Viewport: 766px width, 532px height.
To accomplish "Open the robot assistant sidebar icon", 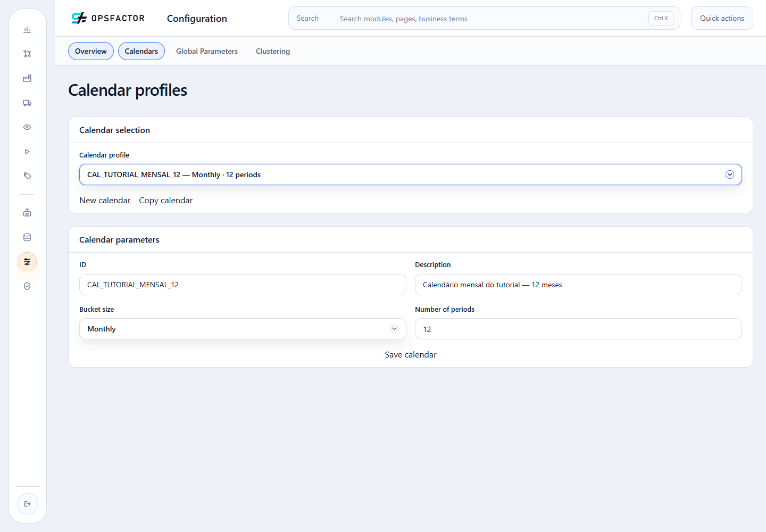I will tap(27, 213).
